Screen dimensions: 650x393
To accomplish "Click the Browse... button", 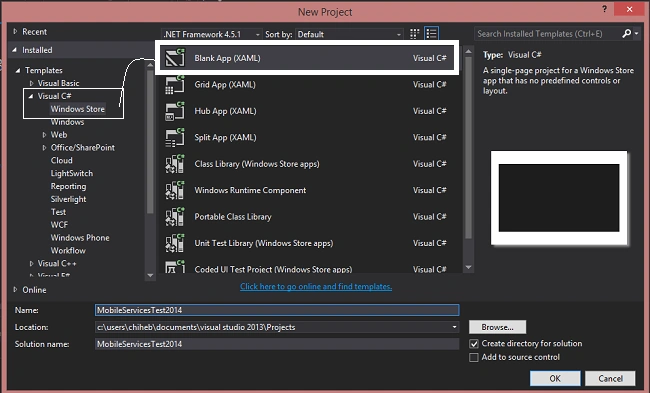I will click(497, 327).
